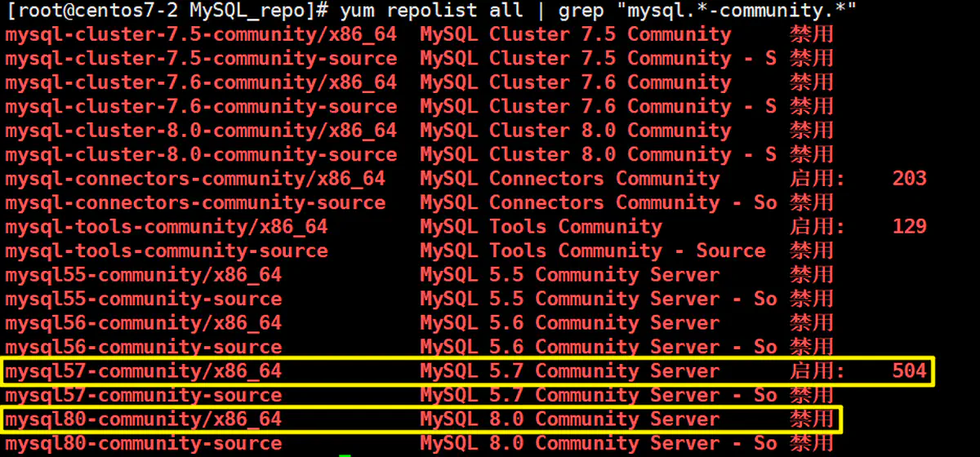Select repo id mysql-cluster-8.0-community/x86_64
The height and width of the screenshot is (457, 980).
(x=201, y=131)
